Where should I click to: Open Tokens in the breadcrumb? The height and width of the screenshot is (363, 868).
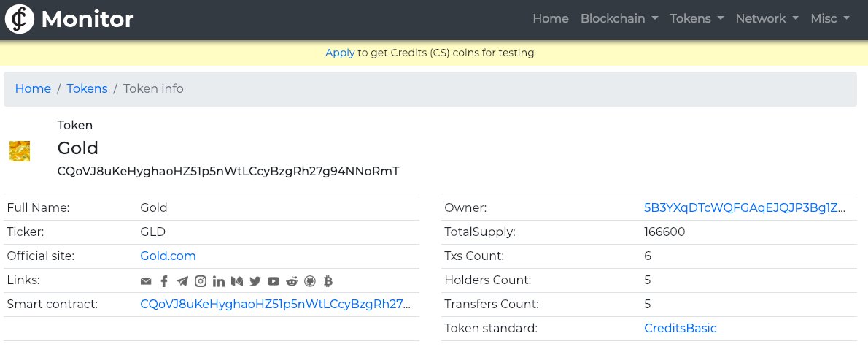pos(87,88)
